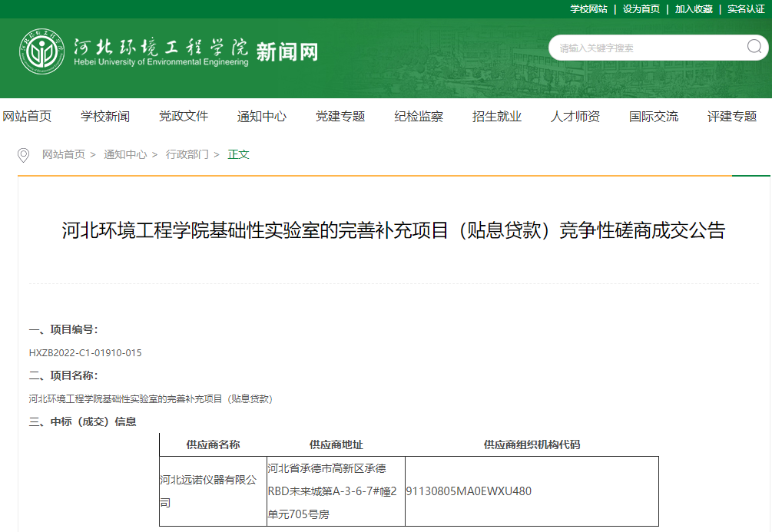The width and height of the screenshot is (772, 532).
Task: Click the 加入收藏 link
Action: click(694, 9)
